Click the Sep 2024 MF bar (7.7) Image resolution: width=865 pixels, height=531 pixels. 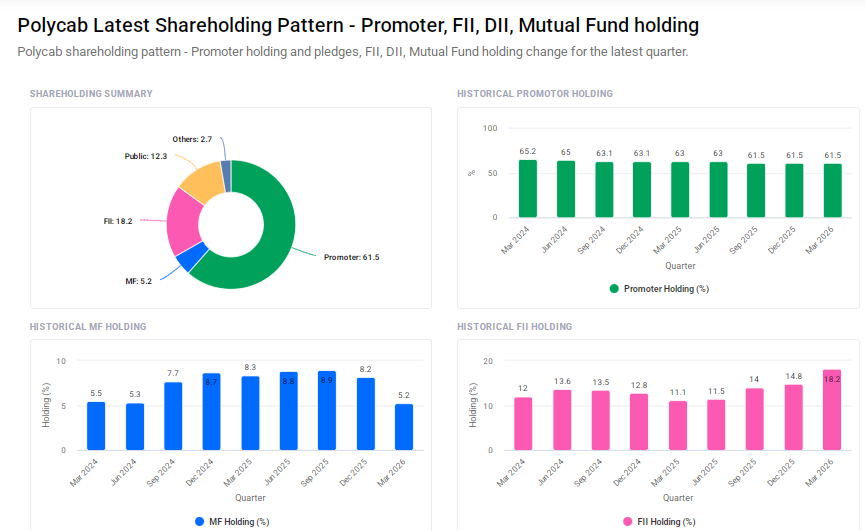[173, 416]
